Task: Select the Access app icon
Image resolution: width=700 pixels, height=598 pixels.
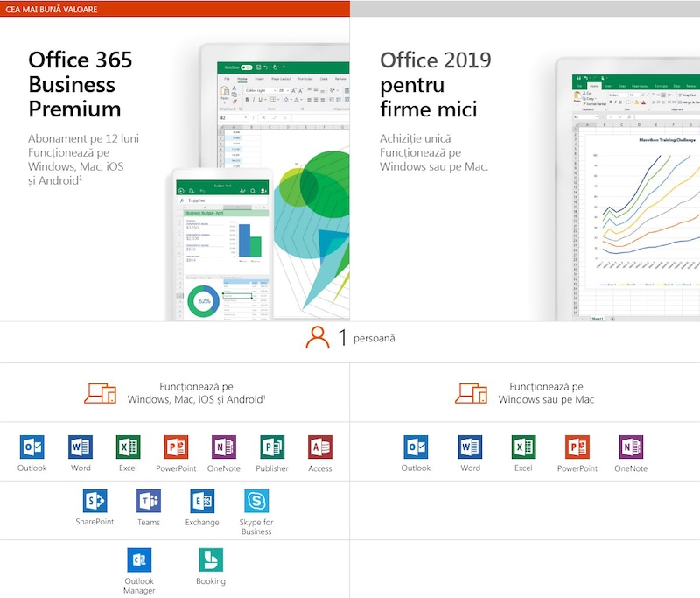Action: (320, 447)
